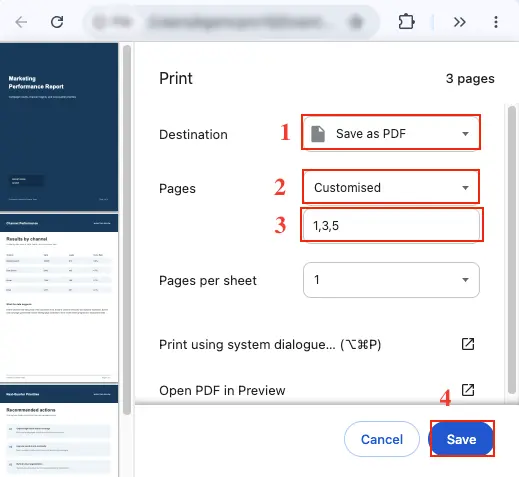This screenshot has height=477, width=519.
Task: Click the Pages per sheet label
Action: pos(208,281)
